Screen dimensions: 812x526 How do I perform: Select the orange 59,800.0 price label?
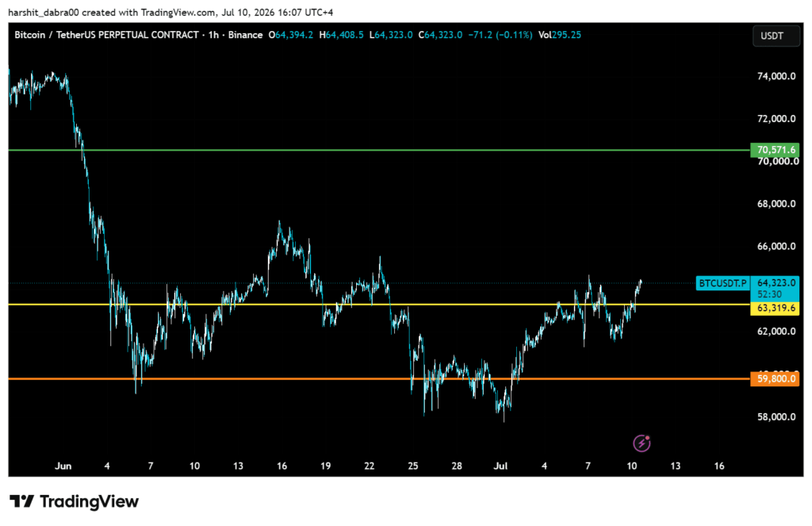point(775,378)
